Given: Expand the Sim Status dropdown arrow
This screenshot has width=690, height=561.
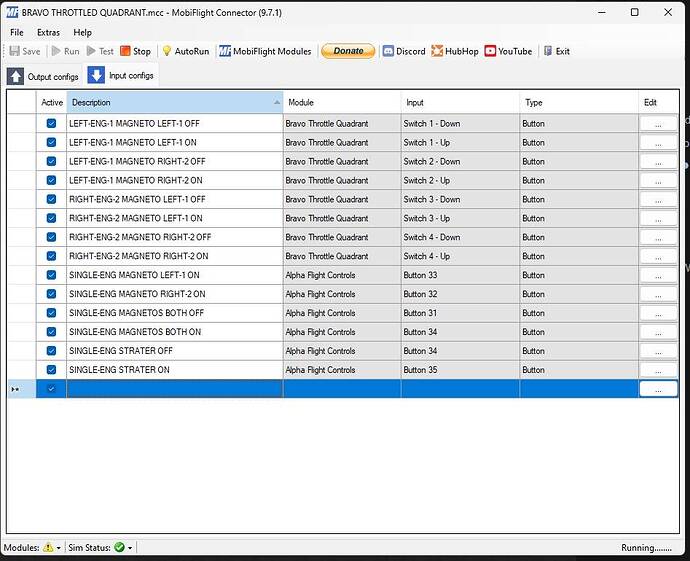Looking at the screenshot, I should (x=130, y=548).
